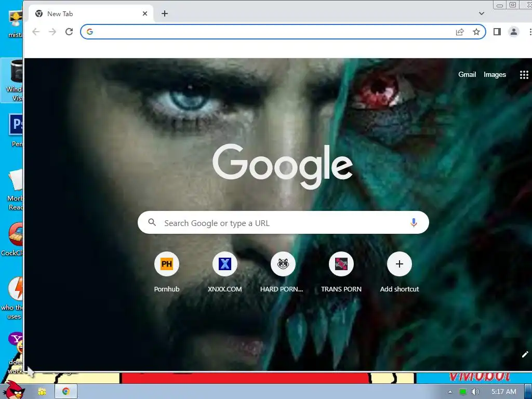Viewport: 532px width, 399px height.
Task: Open the Images link
Action: point(495,75)
